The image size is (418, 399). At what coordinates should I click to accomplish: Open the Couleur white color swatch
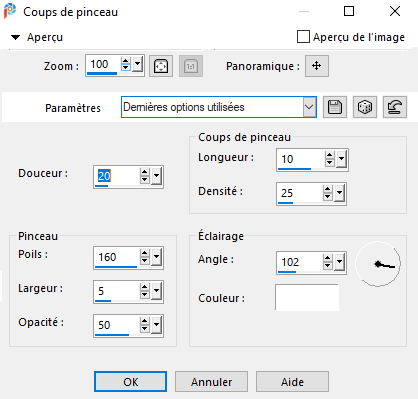307,297
